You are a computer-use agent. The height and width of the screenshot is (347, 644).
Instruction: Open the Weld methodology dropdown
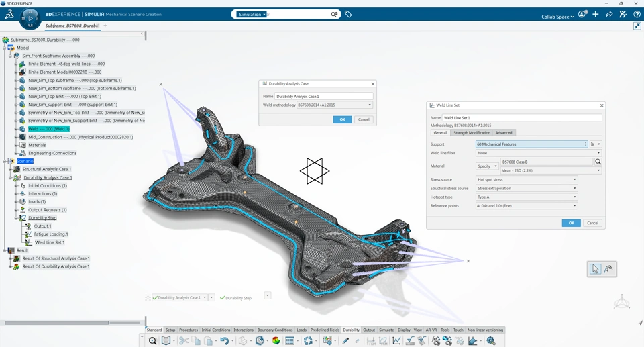point(335,105)
